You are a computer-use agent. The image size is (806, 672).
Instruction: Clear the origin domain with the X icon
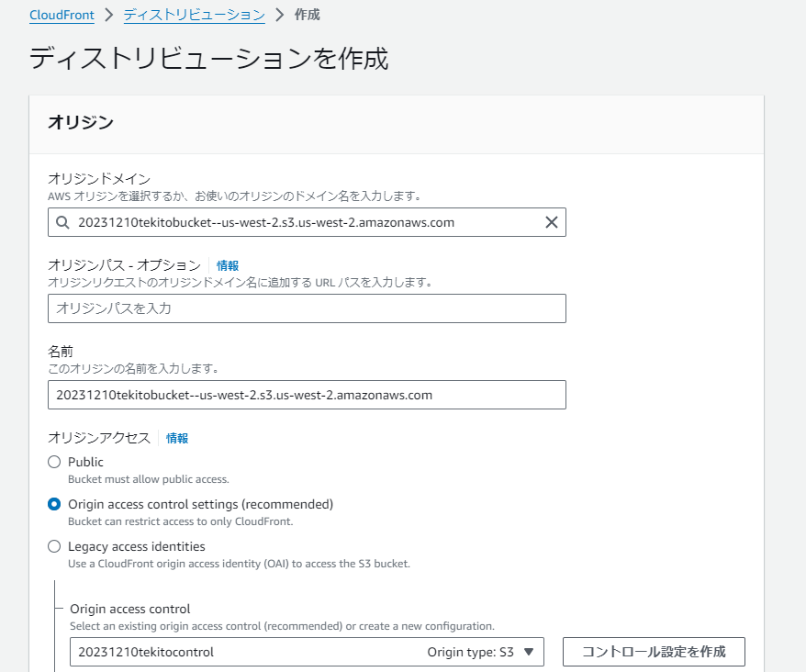[x=551, y=222]
